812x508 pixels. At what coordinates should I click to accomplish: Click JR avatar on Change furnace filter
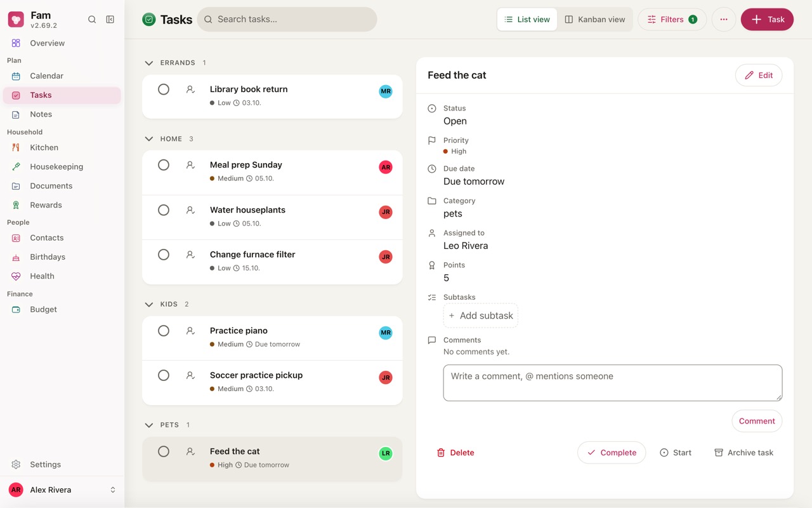(386, 257)
